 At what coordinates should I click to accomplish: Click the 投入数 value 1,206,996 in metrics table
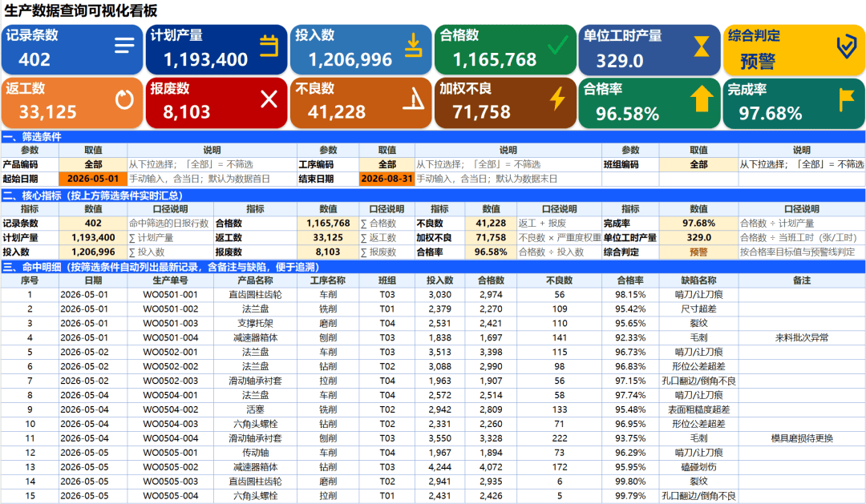(93, 252)
